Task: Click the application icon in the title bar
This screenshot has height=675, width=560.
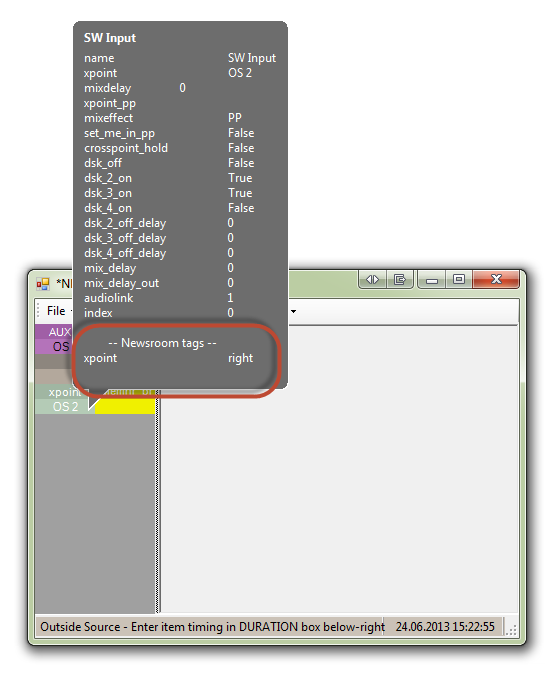Action: click(43, 284)
